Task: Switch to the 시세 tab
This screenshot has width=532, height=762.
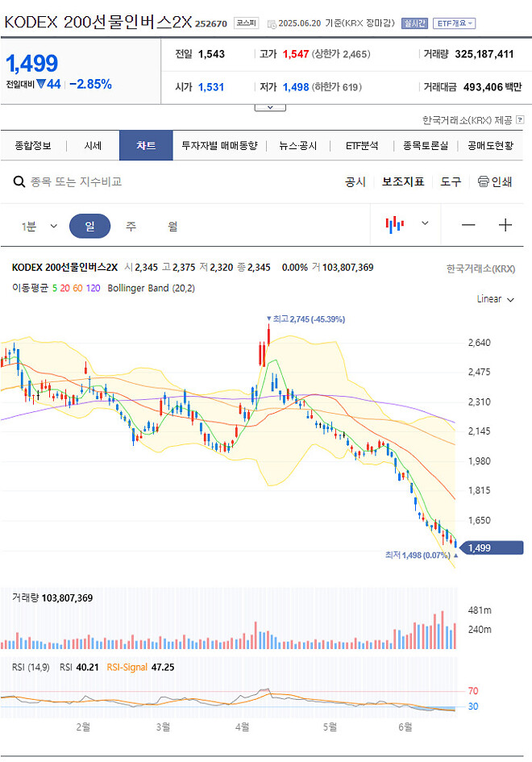Action: pyautogui.click(x=91, y=145)
